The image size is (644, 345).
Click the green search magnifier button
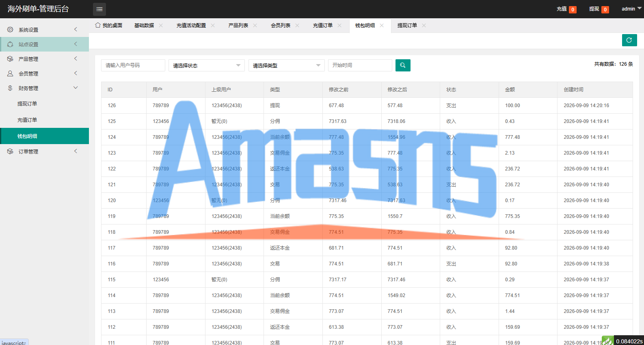click(x=403, y=65)
